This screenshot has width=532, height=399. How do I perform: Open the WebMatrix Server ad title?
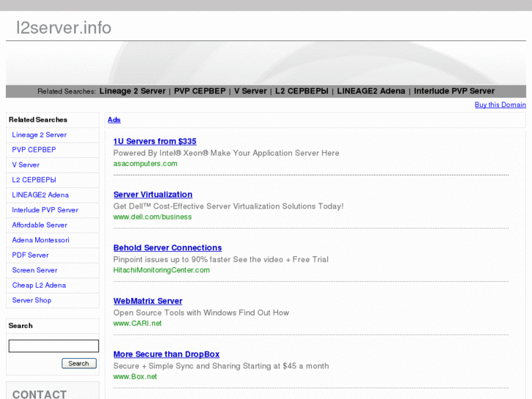click(x=148, y=301)
